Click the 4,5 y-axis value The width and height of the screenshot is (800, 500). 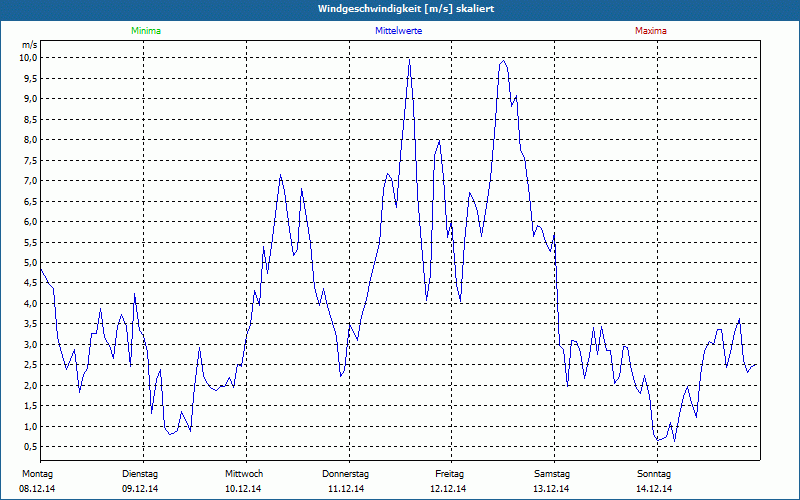[x=31, y=283]
